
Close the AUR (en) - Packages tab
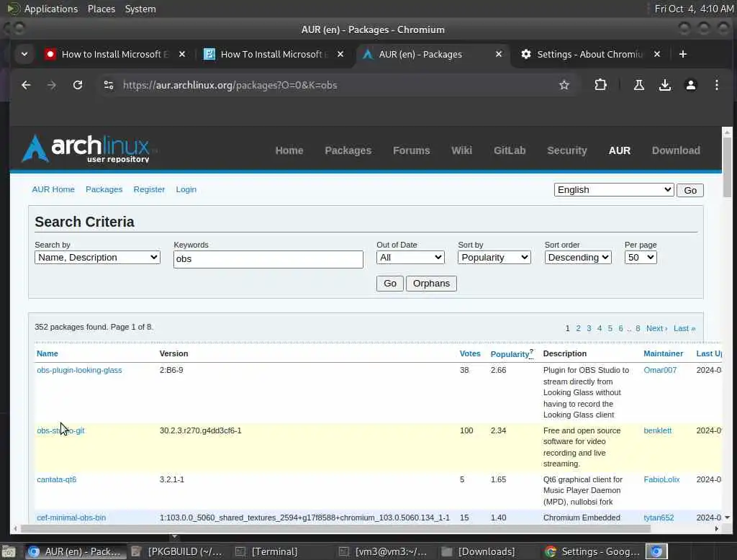pyautogui.click(x=499, y=54)
